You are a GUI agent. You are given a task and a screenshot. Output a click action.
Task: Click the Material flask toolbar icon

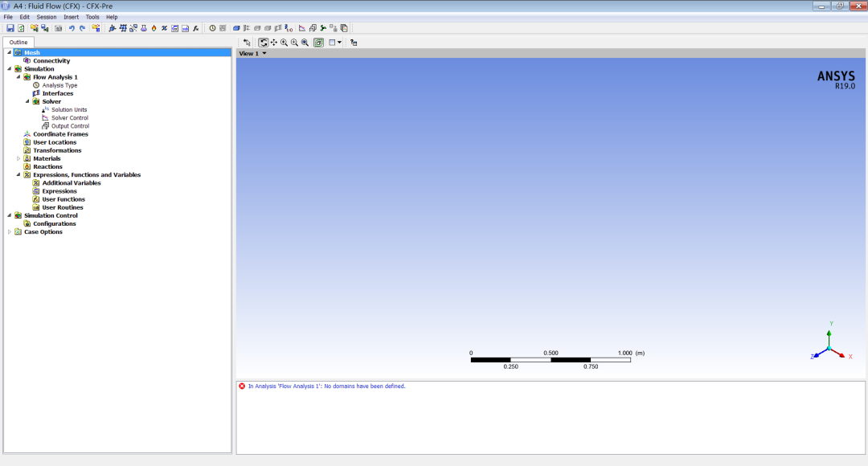[x=144, y=28]
